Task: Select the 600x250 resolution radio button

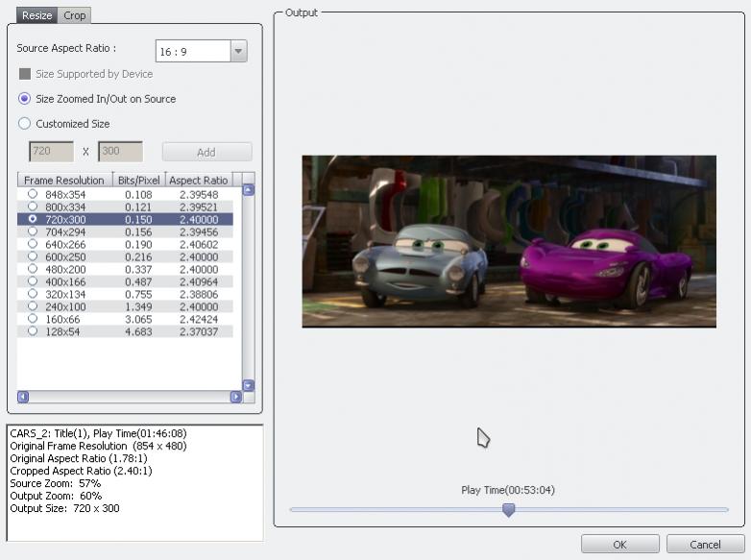Action: pos(33,256)
